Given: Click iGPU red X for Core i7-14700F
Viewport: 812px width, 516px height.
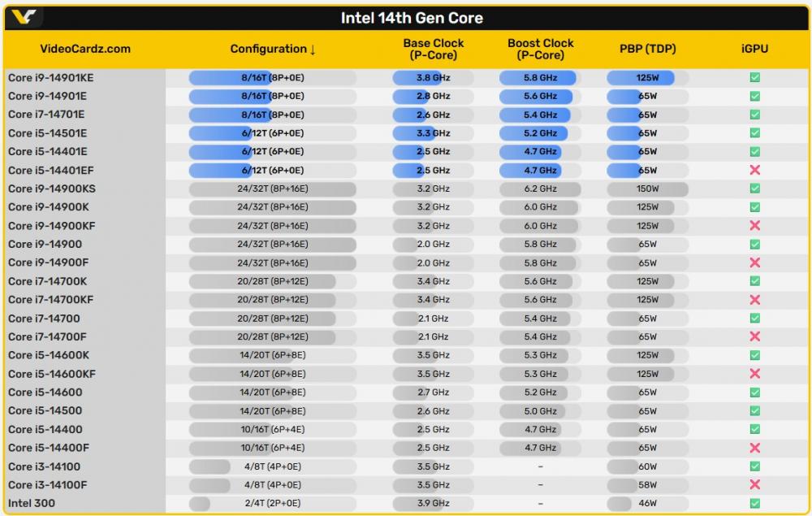Looking at the screenshot, I should click(x=755, y=336).
